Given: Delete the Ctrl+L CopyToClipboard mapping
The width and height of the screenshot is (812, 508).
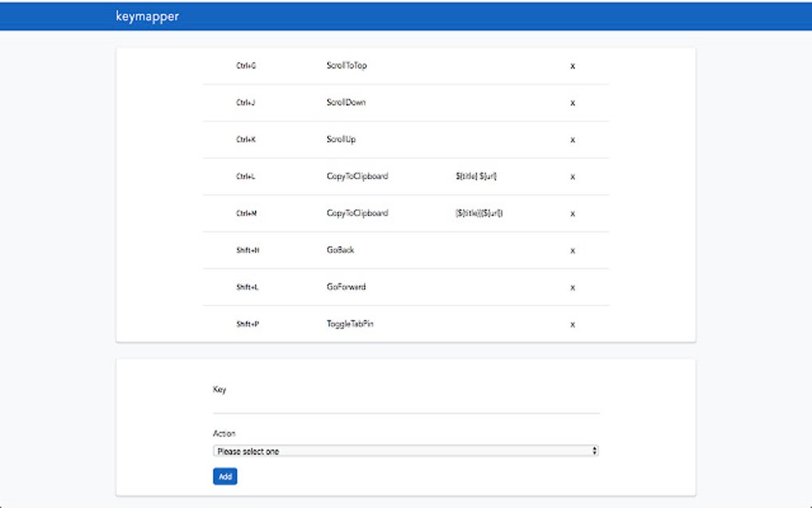Looking at the screenshot, I should click(572, 177).
